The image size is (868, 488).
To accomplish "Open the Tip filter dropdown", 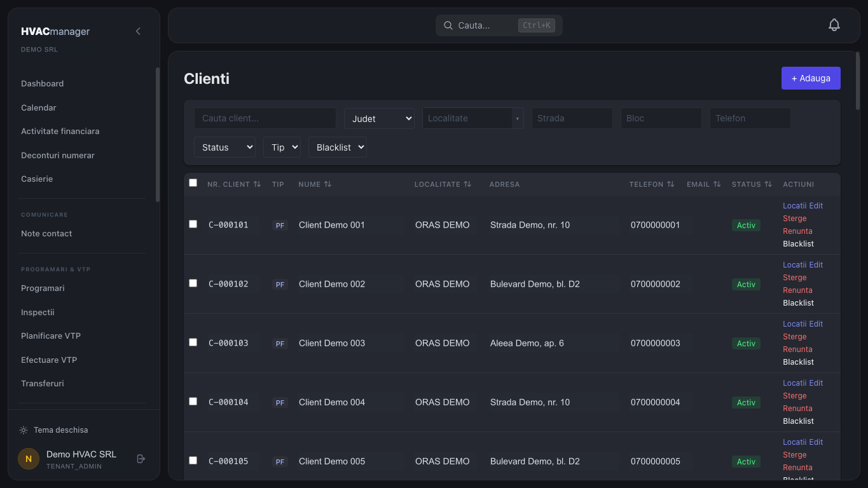I will point(282,147).
